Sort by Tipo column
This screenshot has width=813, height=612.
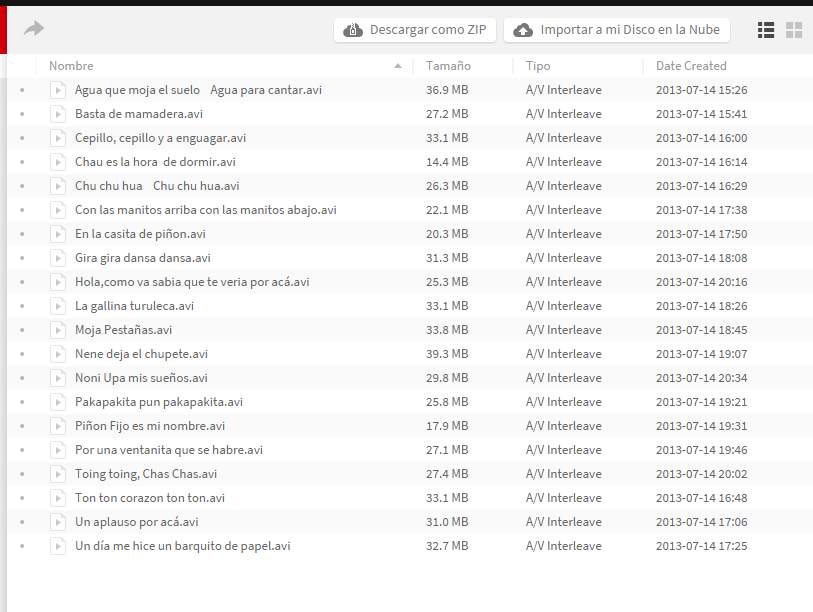click(x=538, y=66)
